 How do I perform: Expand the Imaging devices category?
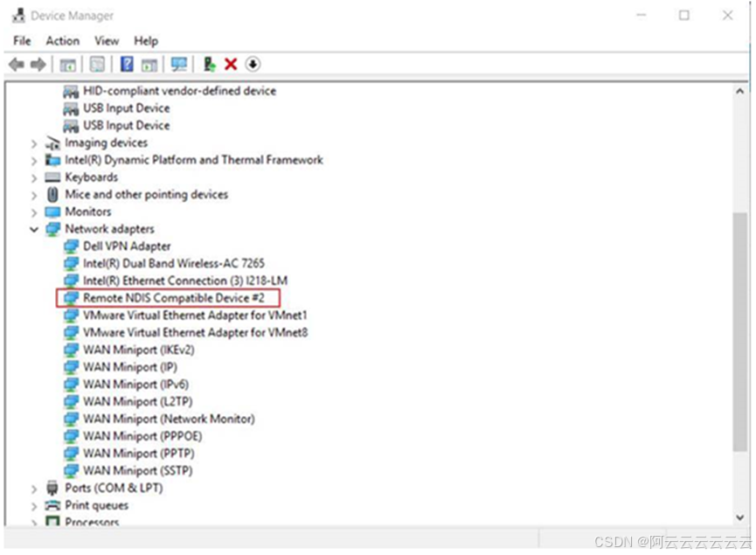click(34, 142)
